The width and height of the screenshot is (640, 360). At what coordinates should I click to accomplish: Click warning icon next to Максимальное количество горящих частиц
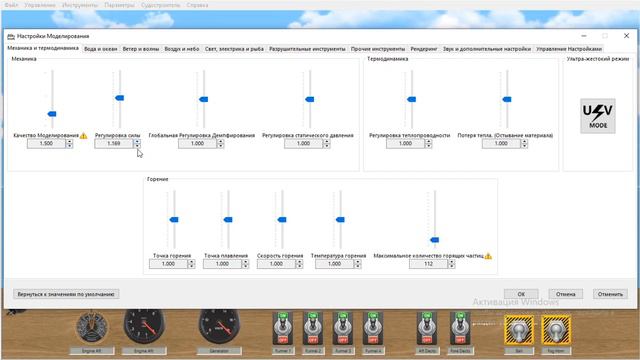(x=488, y=256)
